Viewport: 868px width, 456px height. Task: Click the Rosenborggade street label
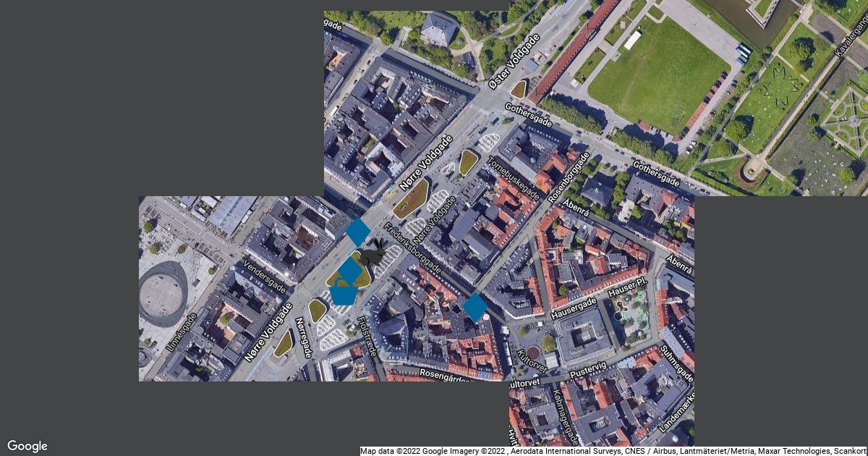569,177
